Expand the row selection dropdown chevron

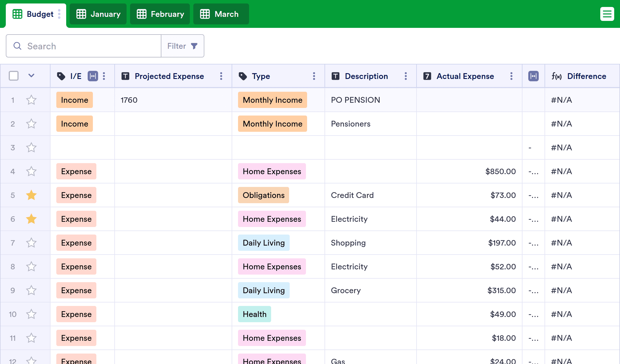coord(31,76)
